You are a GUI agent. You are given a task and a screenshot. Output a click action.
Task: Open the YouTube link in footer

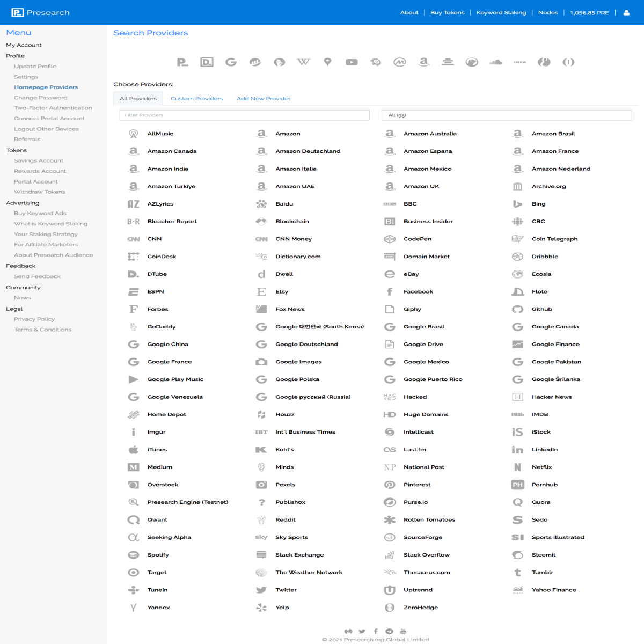click(x=403, y=631)
